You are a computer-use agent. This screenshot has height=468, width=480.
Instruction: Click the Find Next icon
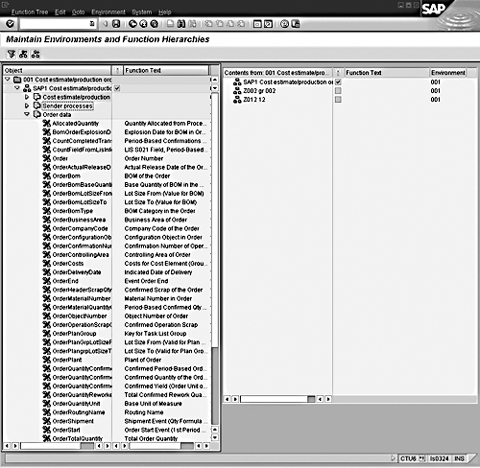(x=192, y=24)
